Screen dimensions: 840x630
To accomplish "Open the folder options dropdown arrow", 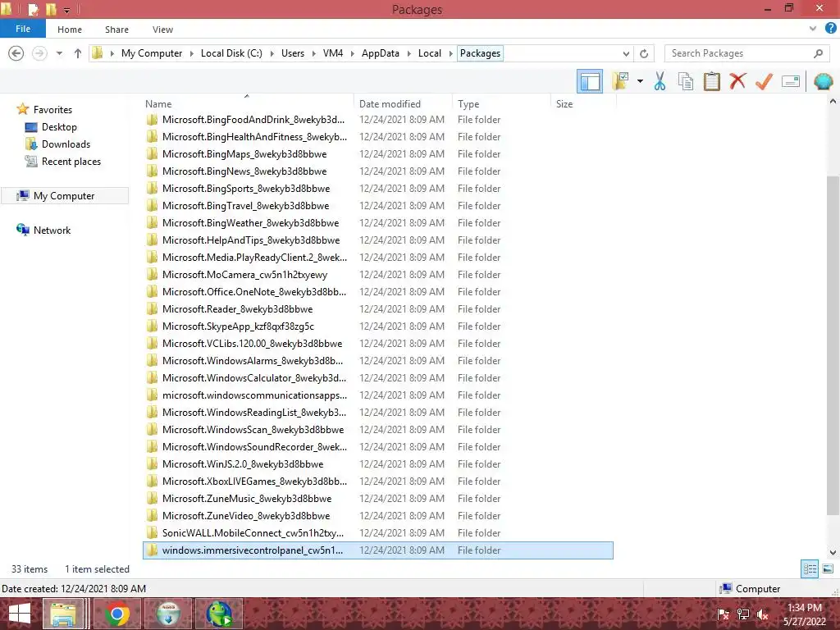I will (x=640, y=81).
